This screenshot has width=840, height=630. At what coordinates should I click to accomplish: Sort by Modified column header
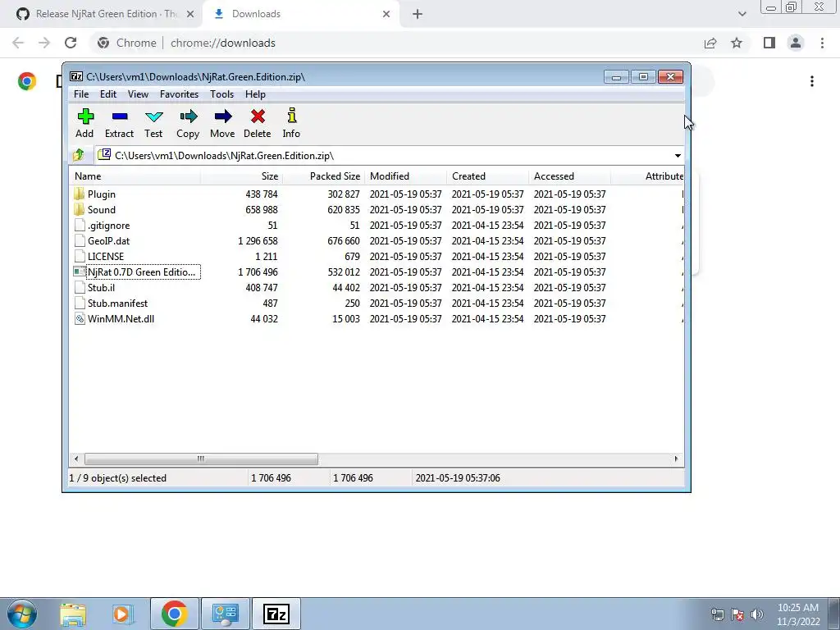coord(405,176)
